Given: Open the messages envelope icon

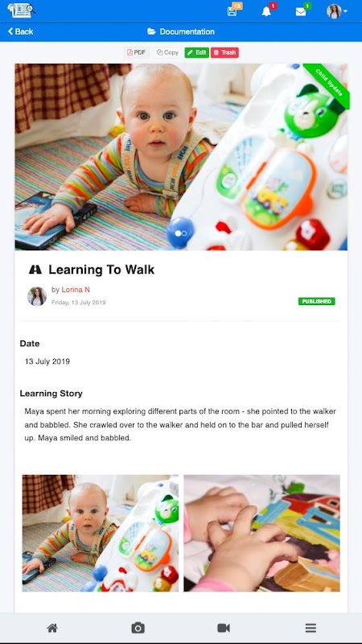Looking at the screenshot, I should pos(301,11).
